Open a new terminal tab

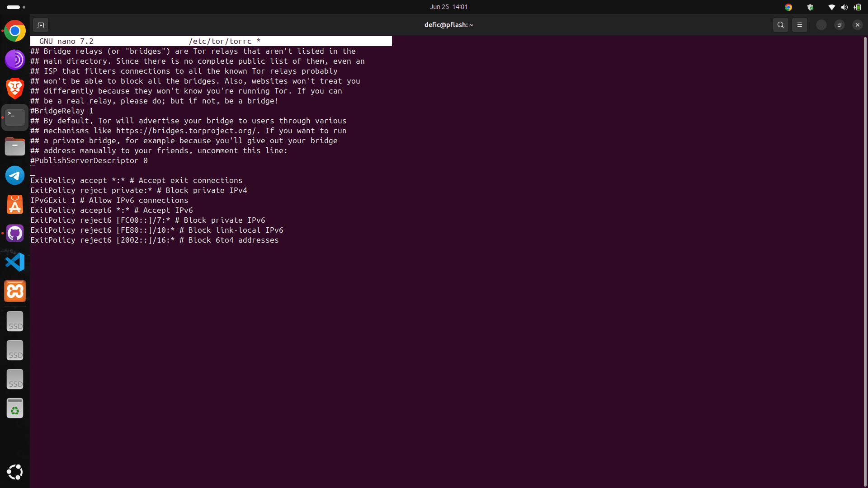(41, 25)
